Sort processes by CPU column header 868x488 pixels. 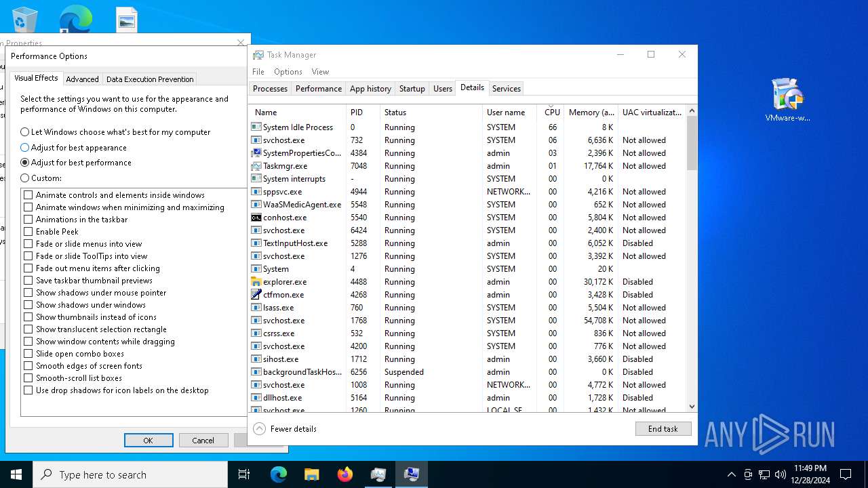552,113
